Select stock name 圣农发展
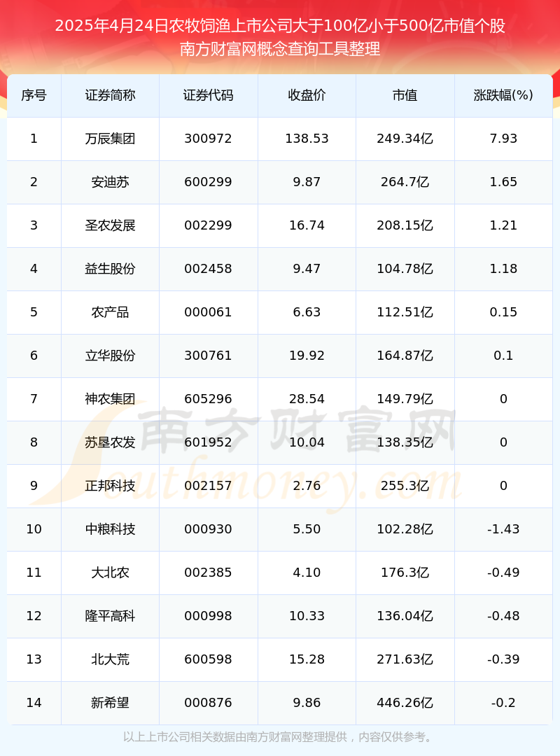 pos(110,225)
